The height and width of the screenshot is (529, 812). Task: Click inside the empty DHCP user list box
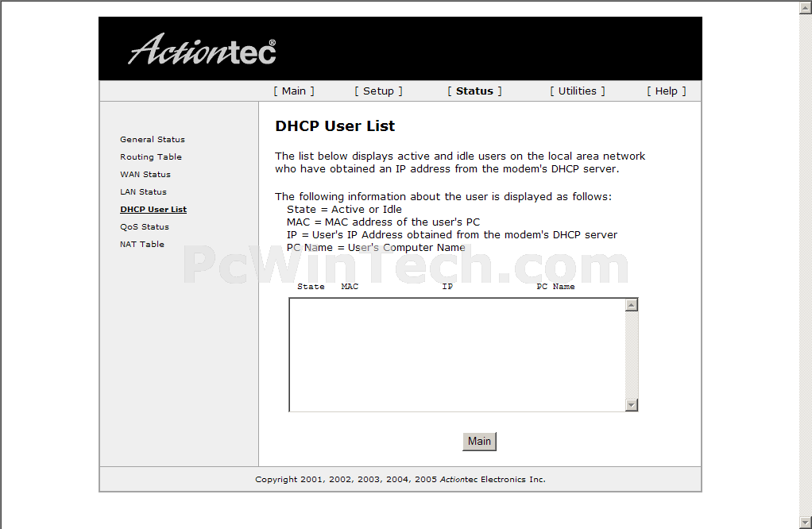[x=458, y=355]
